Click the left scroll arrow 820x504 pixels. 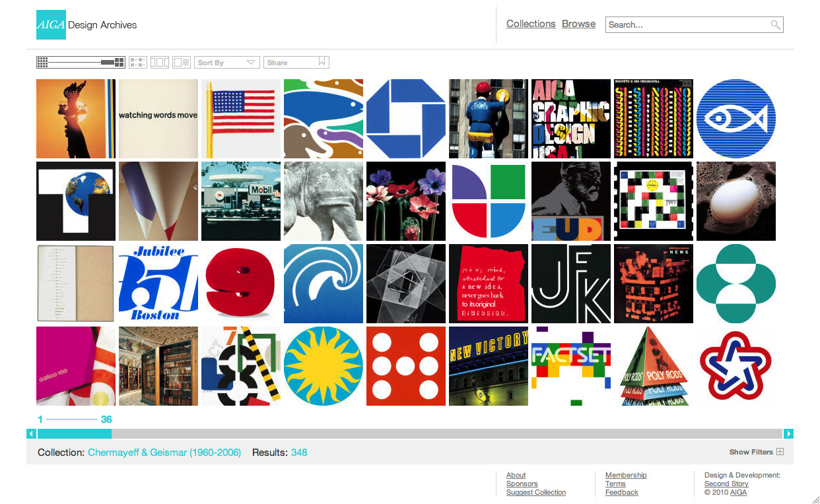point(31,433)
